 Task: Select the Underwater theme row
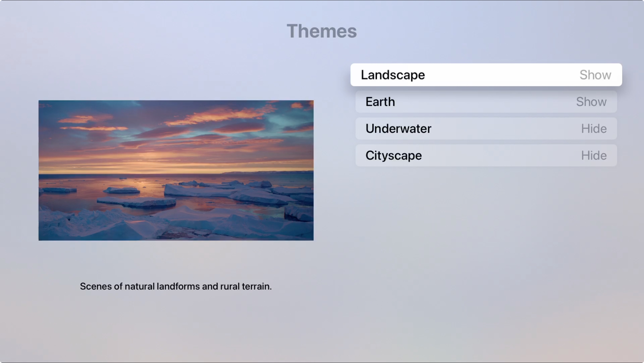[x=486, y=129]
